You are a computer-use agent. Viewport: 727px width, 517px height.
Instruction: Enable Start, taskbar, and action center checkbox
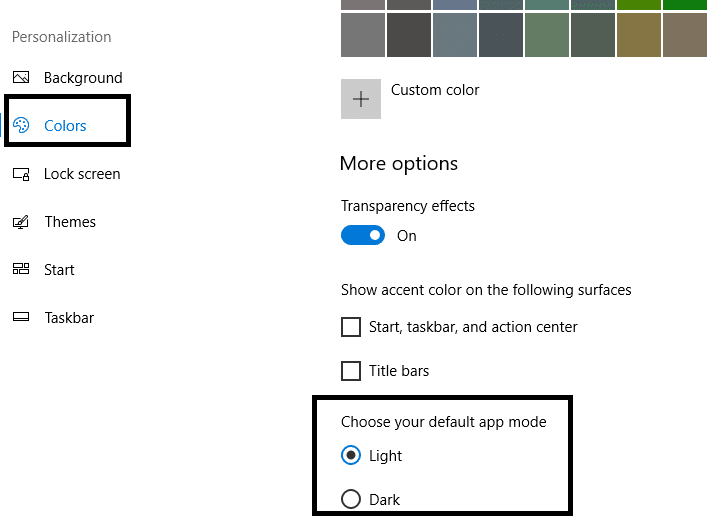tap(351, 327)
